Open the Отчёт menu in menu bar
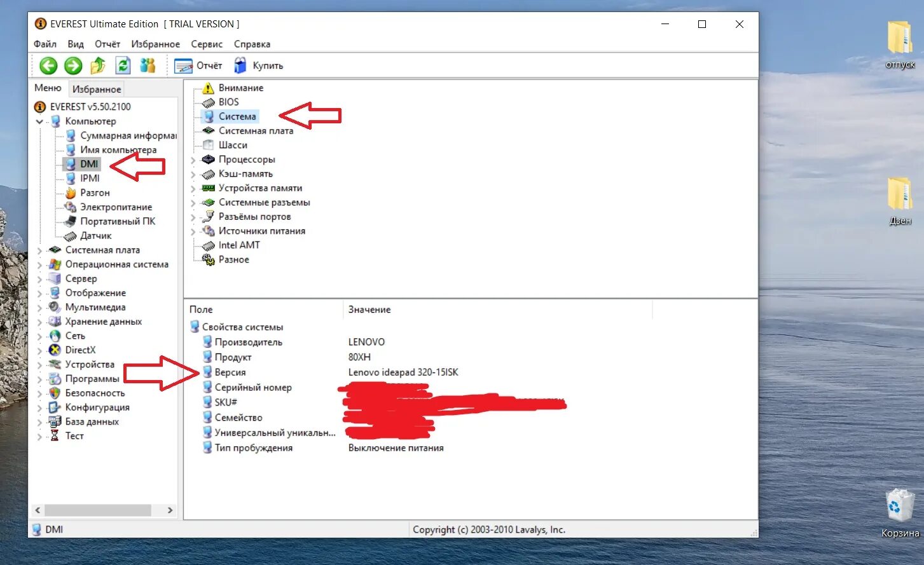924x565 pixels. coord(107,44)
